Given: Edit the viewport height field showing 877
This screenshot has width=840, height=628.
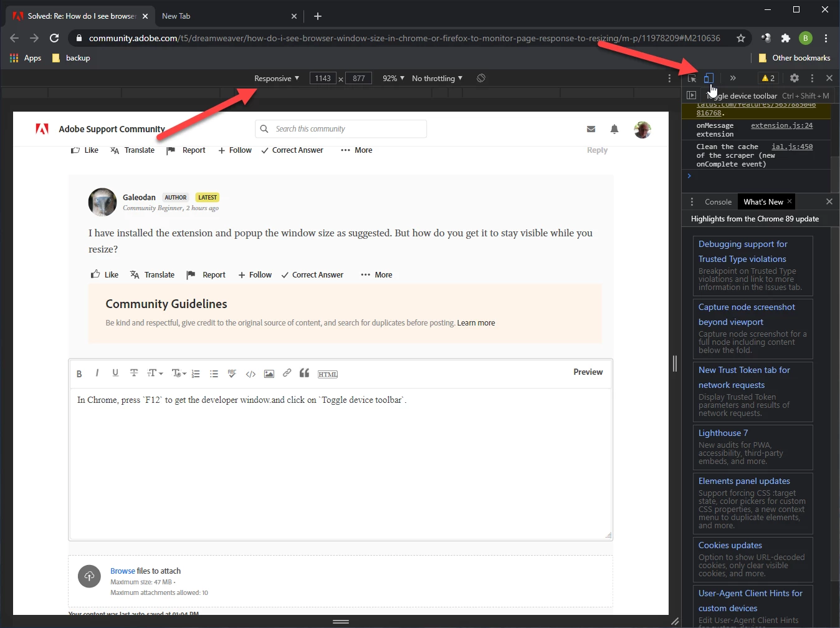Looking at the screenshot, I should [x=359, y=79].
